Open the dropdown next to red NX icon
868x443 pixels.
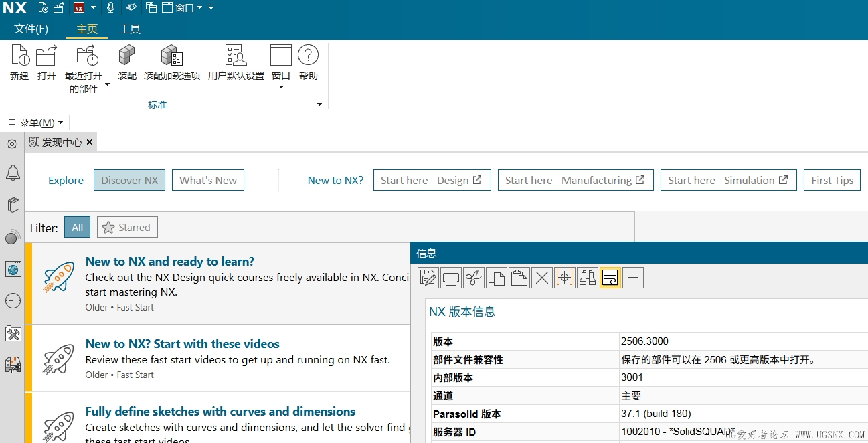(x=93, y=8)
